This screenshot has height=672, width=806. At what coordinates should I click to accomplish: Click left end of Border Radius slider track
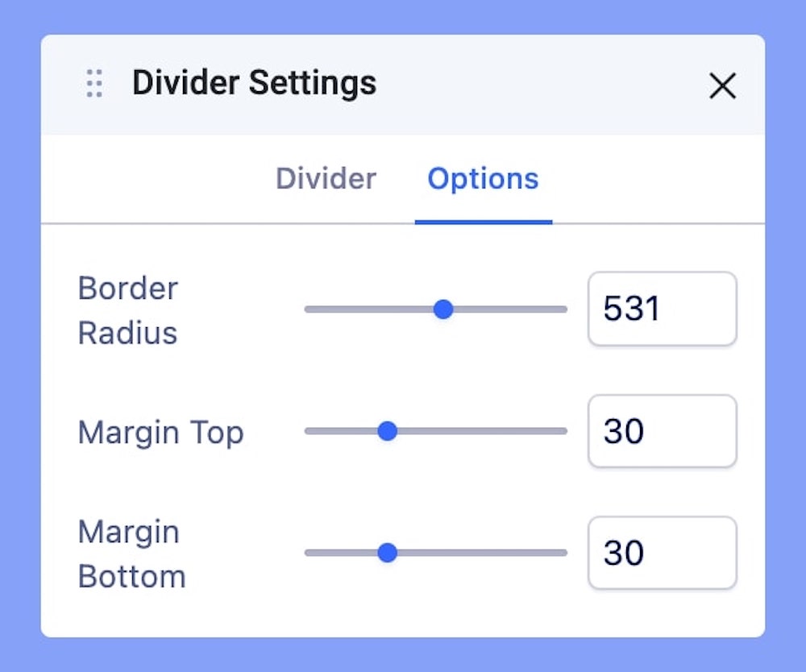coord(309,309)
